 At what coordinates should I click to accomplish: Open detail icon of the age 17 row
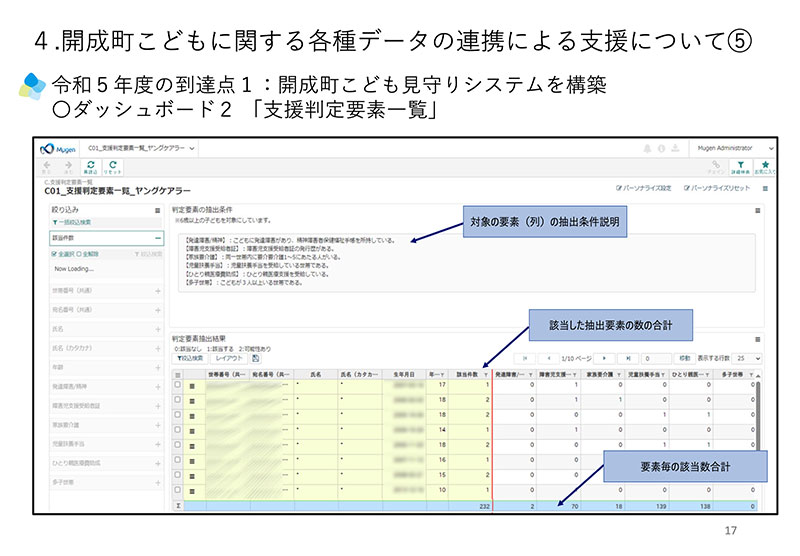pyautogui.click(x=192, y=386)
